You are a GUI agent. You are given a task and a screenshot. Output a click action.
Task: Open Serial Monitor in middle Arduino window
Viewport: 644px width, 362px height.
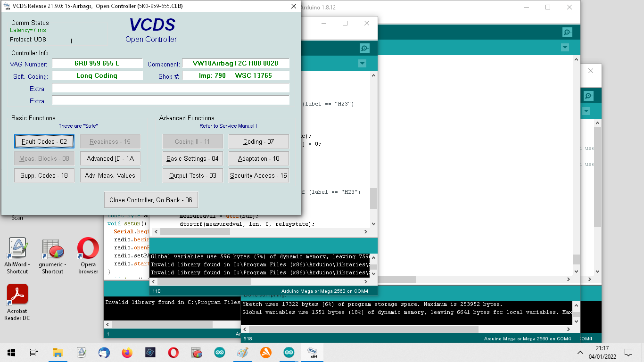point(364,48)
